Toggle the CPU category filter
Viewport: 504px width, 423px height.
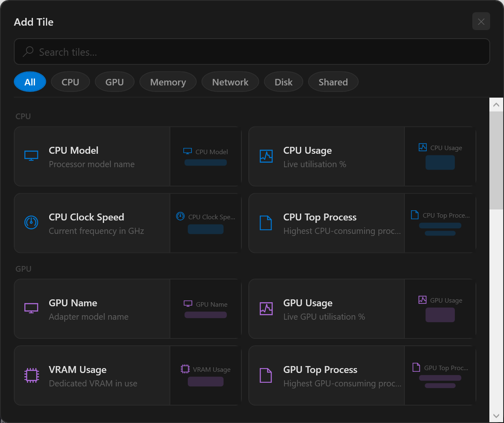[x=70, y=81]
